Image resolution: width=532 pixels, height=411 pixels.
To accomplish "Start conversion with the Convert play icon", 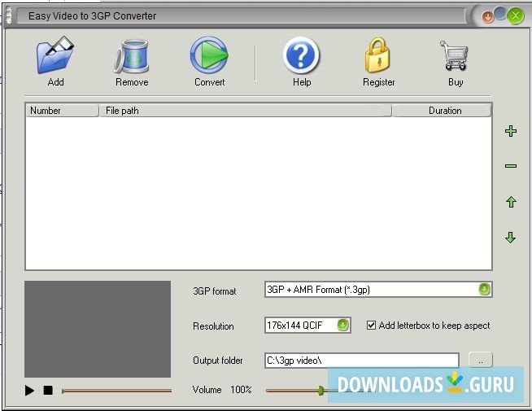I will pyautogui.click(x=209, y=55).
